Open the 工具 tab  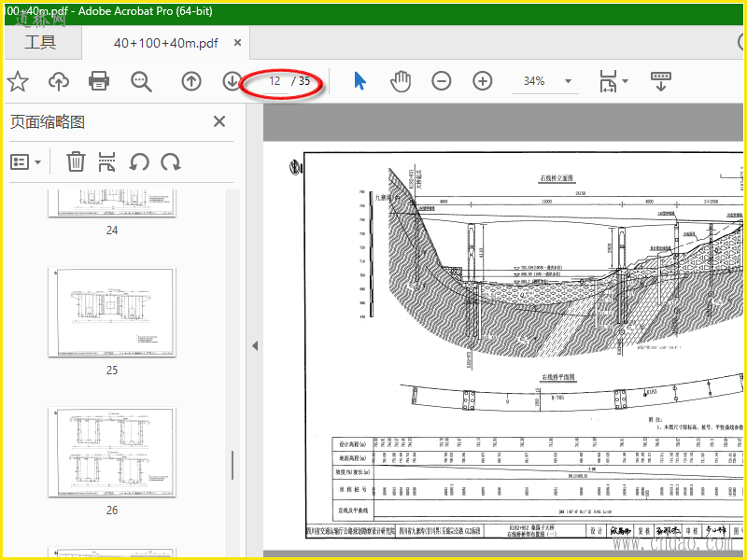click(x=41, y=42)
